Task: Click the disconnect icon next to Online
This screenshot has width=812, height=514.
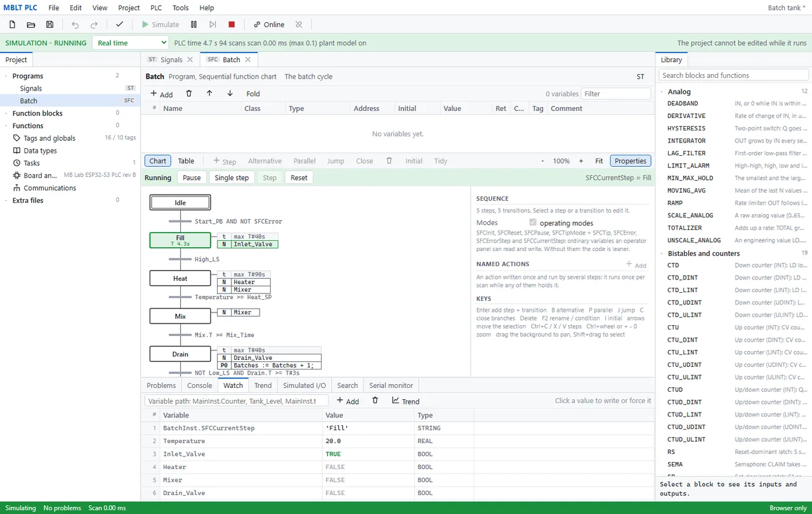Action: coord(299,25)
